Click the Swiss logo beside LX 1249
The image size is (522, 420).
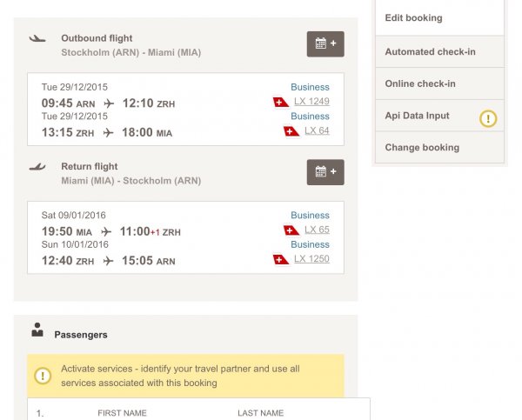280,102
